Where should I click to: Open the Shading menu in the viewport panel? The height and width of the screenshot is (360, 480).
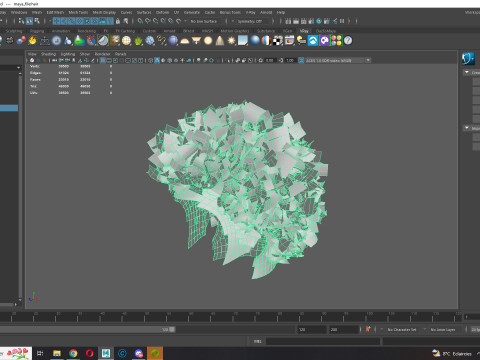click(48, 54)
